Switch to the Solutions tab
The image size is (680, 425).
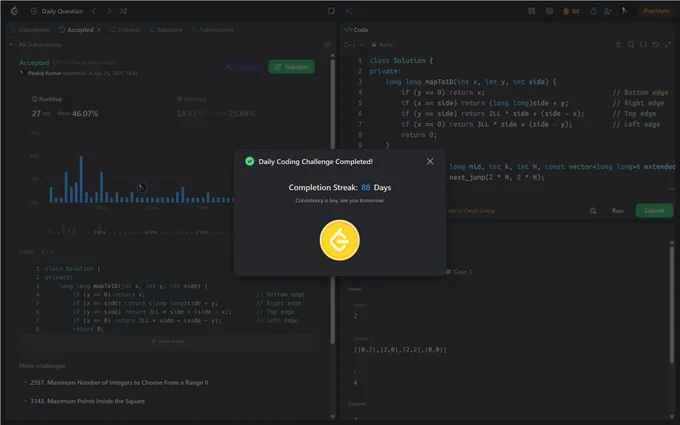(166, 30)
